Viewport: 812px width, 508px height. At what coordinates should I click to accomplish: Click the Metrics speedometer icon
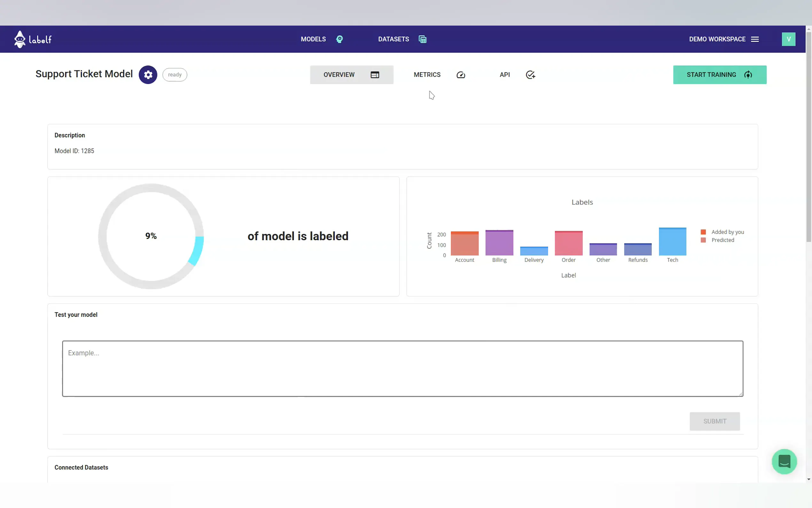coord(461,75)
